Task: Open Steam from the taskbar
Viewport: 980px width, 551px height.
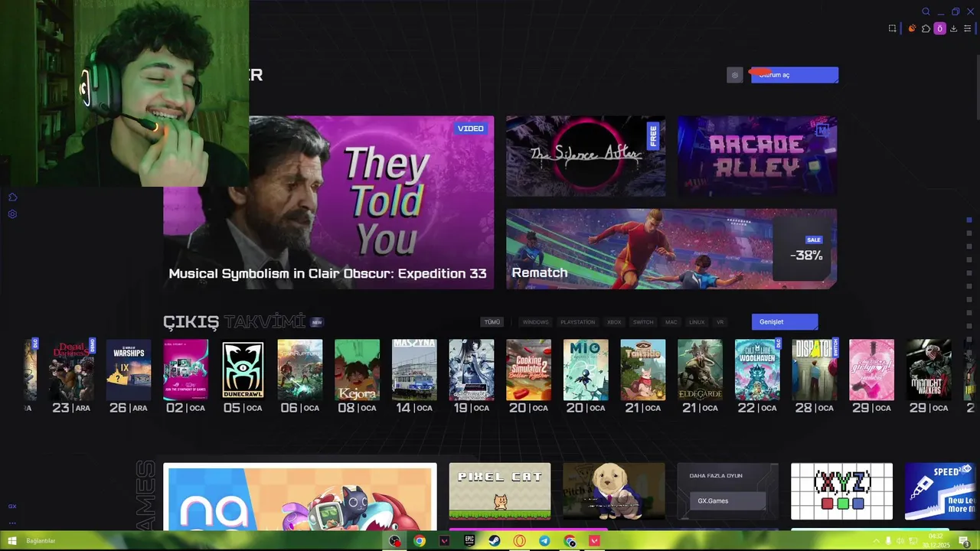Action: point(495,541)
